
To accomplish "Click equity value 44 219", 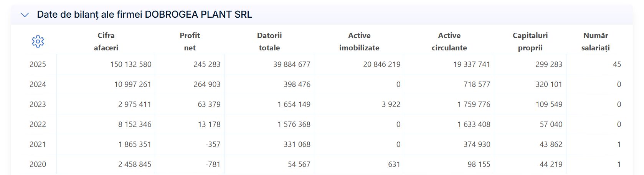I will (x=551, y=164).
